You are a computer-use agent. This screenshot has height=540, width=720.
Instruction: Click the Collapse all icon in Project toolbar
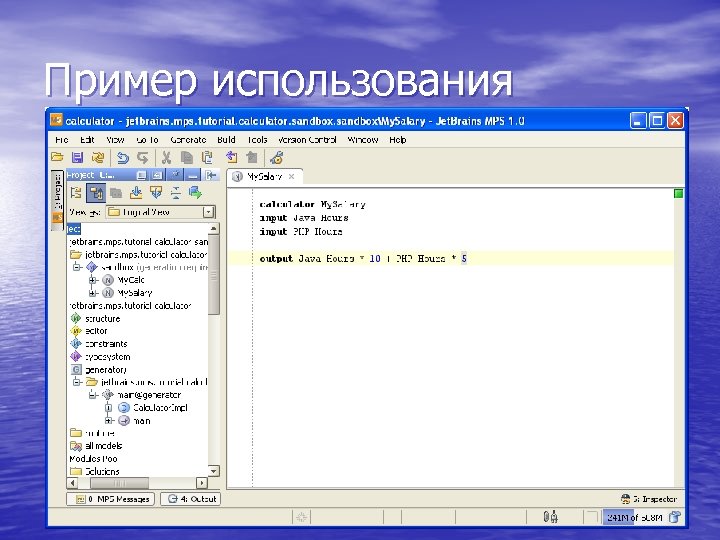coord(175,193)
